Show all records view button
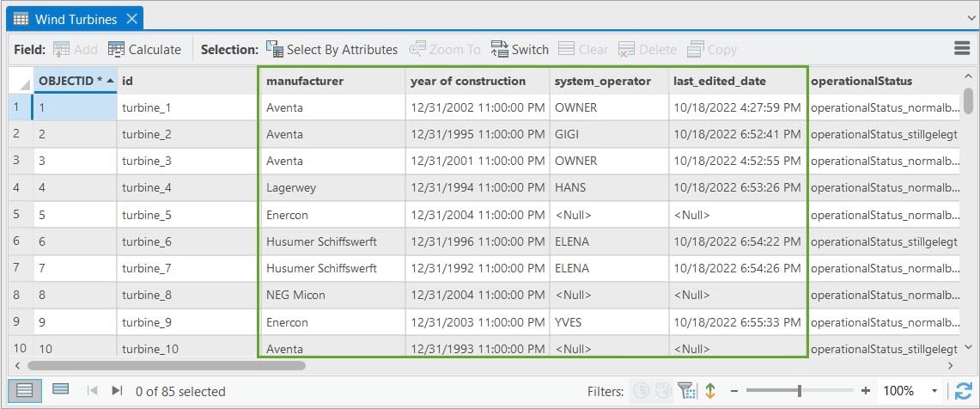Image resolution: width=980 pixels, height=409 pixels. pos(24,391)
